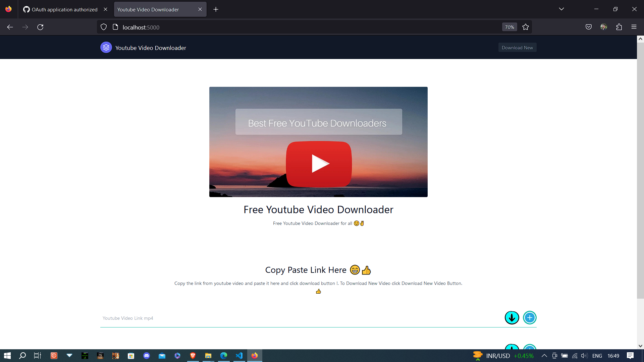Image resolution: width=644 pixels, height=362 pixels.
Task: Open the list all tabs dropdown arrow
Action: [x=561, y=9]
